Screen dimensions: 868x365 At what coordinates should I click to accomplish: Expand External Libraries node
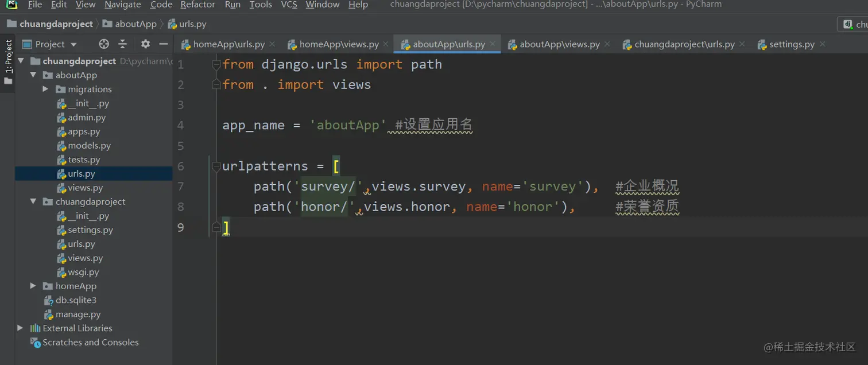[21, 328]
